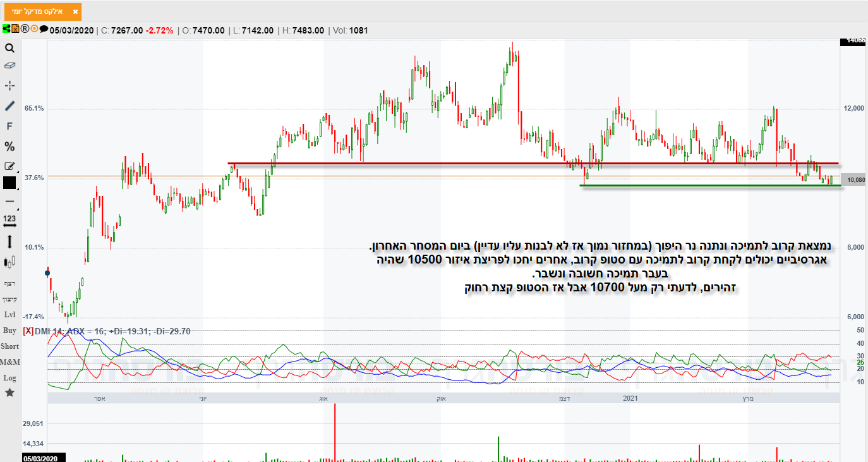Select the vertical arrow measure tool
Image resolution: width=868 pixels, height=462 pixels.
coord(9,241)
